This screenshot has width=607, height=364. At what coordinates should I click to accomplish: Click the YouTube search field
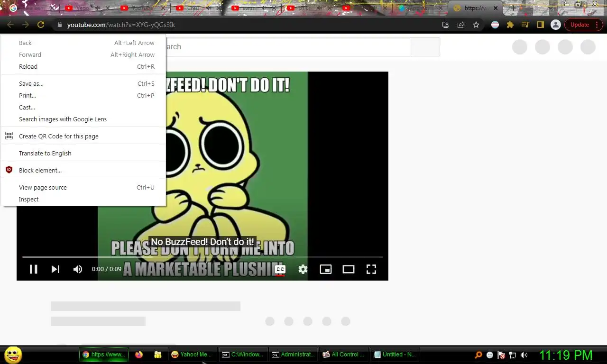click(x=287, y=47)
